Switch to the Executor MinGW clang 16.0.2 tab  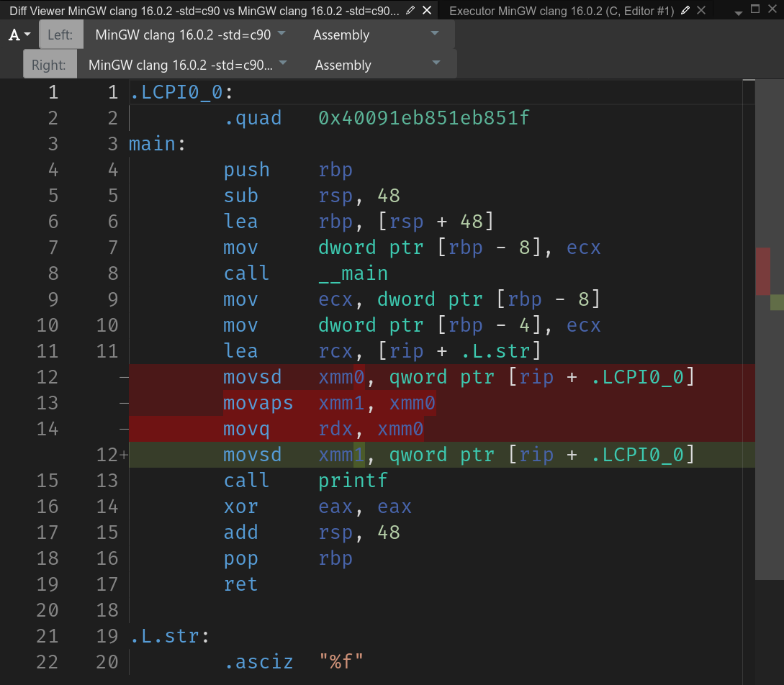(x=562, y=11)
